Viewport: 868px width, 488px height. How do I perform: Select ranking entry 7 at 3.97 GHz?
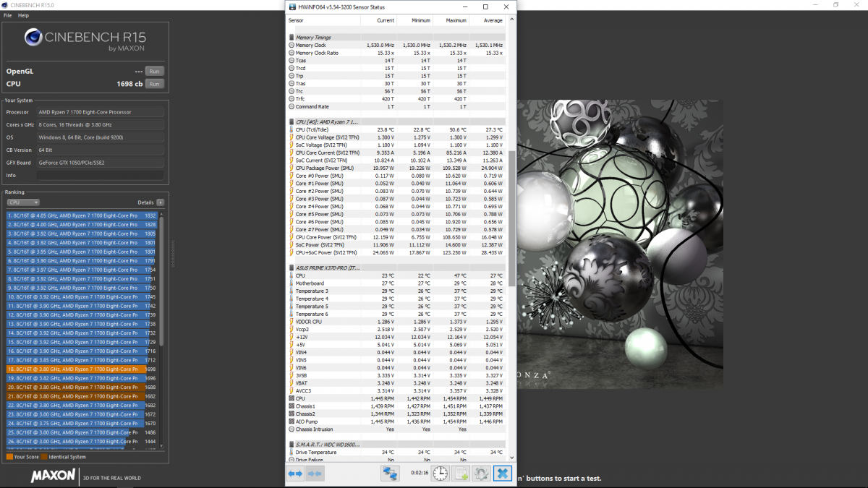tap(82, 270)
